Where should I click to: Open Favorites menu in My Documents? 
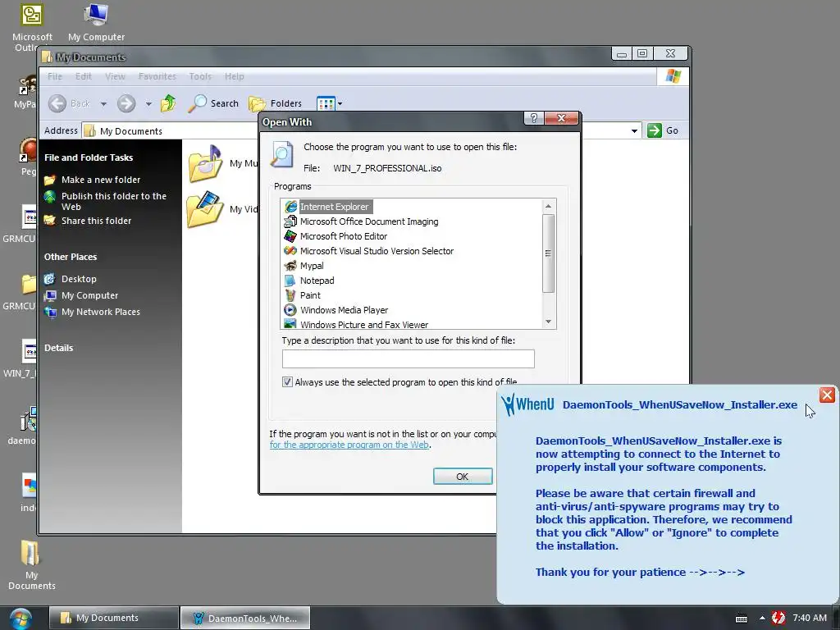157,76
